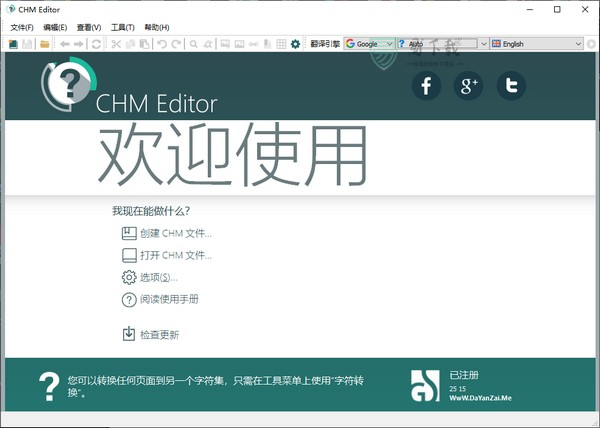The image size is (600, 428).
Task: Click the copy toolbar icon
Action: tap(130, 44)
